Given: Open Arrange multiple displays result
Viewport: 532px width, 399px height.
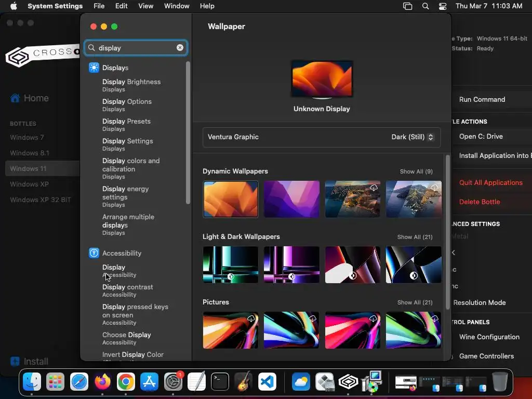Looking at the screenshot, I should [128, 224].
